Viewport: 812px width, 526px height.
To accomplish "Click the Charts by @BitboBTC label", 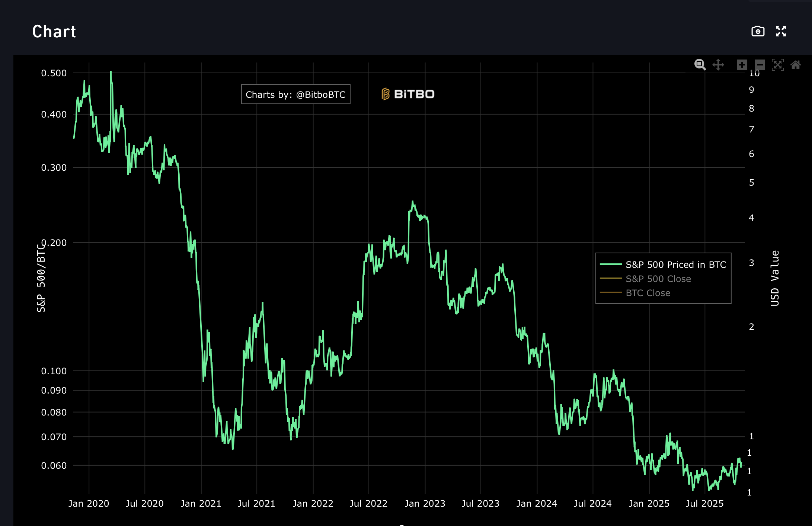I will (295, 94).
